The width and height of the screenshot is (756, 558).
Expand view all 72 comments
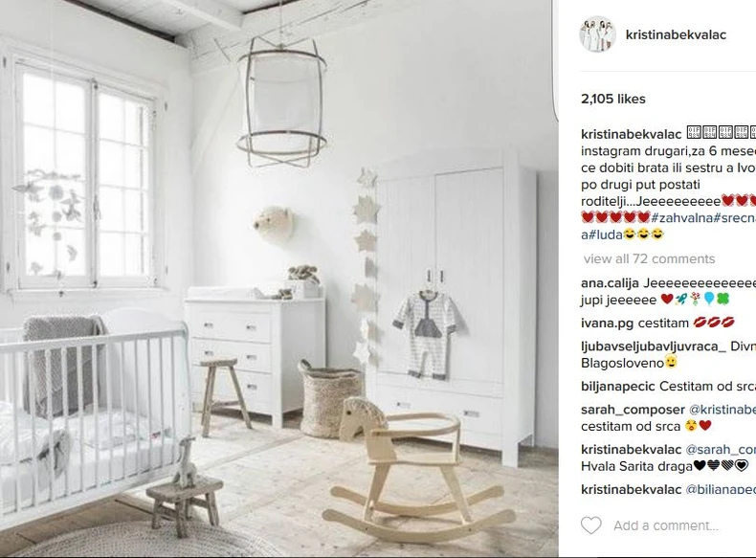click(649, 259)
